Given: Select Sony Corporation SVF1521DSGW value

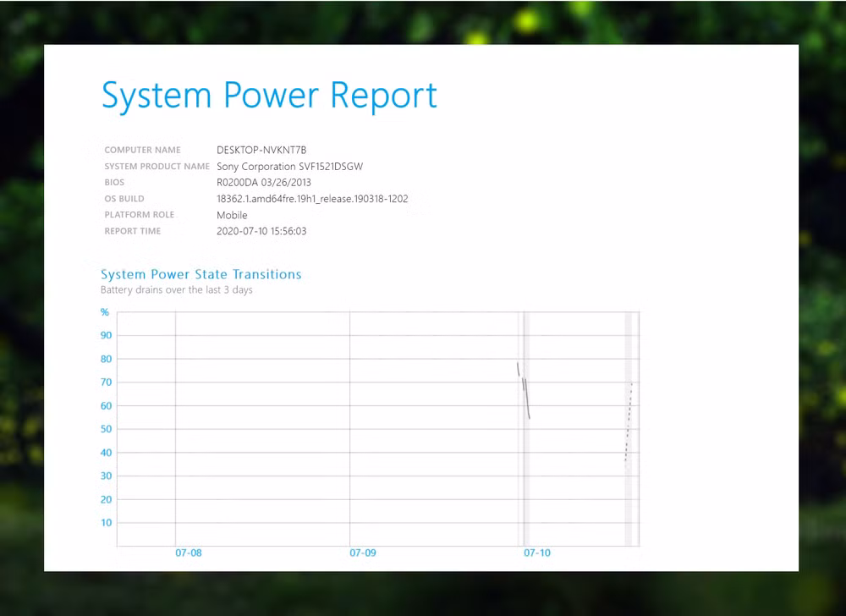Looking at the screenshot, I should (289, 167).
